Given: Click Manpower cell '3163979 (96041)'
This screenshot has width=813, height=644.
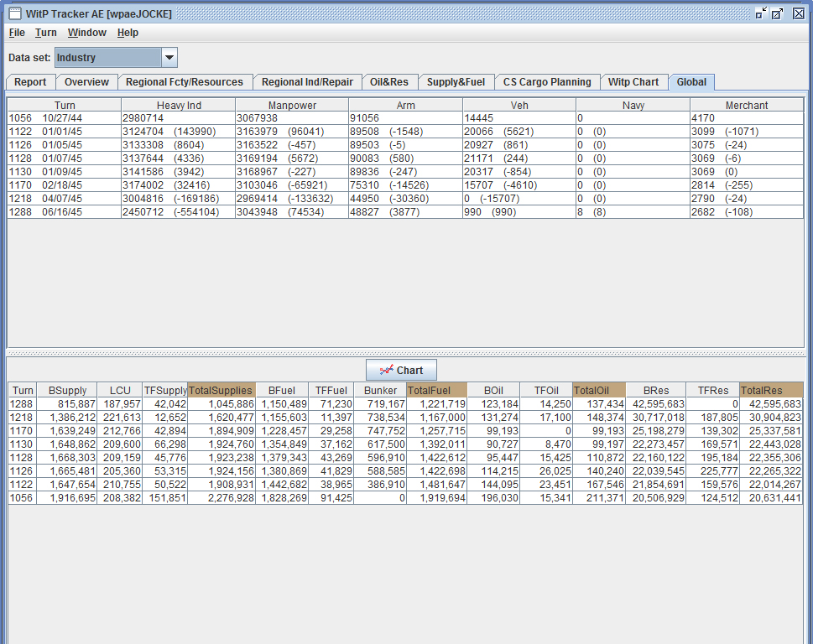Looking at the screenshot, I should click(x=292, y=132).
